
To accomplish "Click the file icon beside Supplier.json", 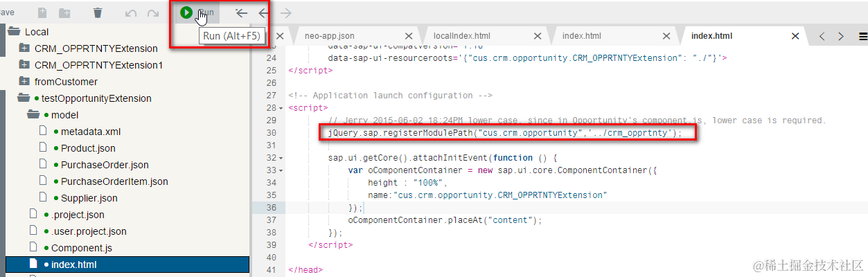I will [x=43, y=198].
